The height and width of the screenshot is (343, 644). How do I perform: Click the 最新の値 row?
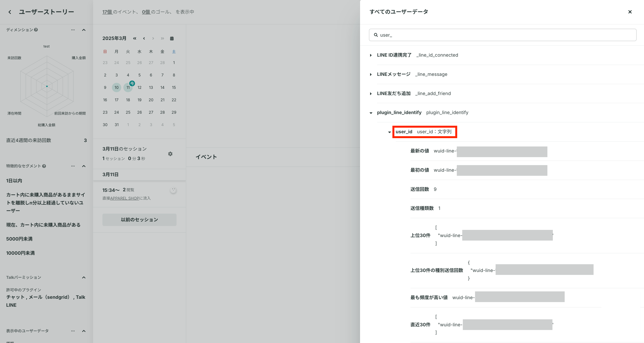(527, 151)
